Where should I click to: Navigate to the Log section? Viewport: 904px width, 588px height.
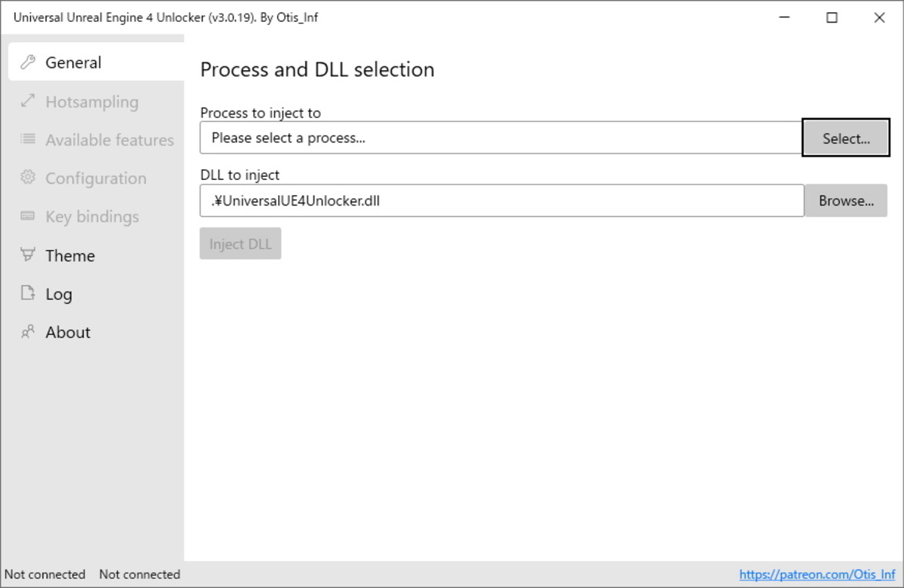pos(59,294)
